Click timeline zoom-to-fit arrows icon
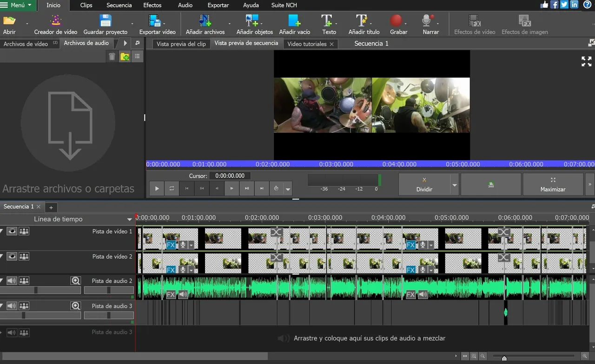The image size is (595, 364). coord(465,356)
